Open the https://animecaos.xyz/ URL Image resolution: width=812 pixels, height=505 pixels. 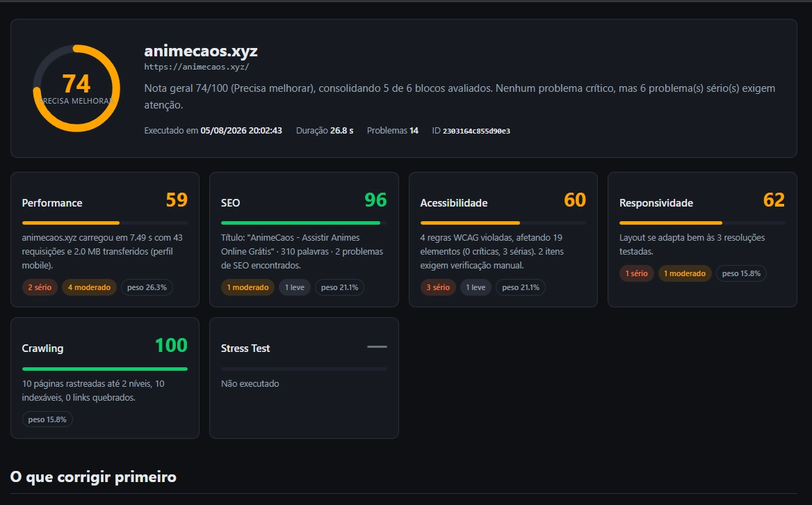tap(197, 67)
